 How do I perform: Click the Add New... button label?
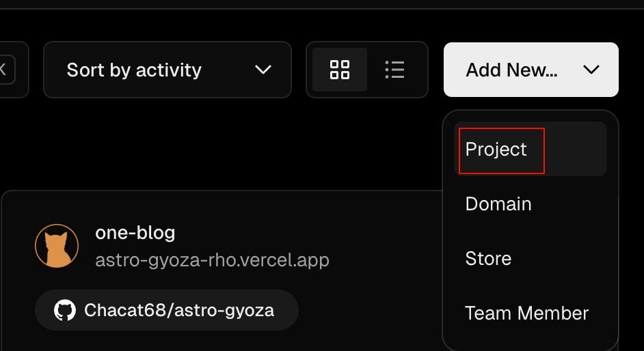pyautogui.click(x=511, y=70)
